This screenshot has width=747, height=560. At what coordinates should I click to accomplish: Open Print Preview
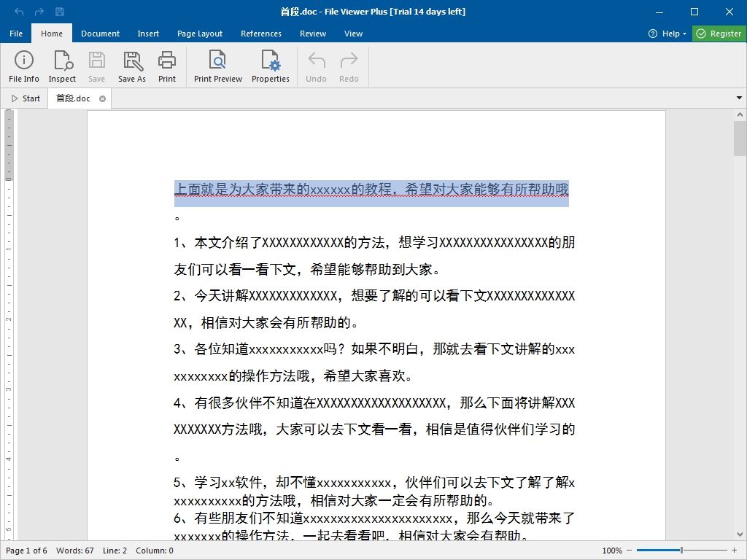[217, 66]
